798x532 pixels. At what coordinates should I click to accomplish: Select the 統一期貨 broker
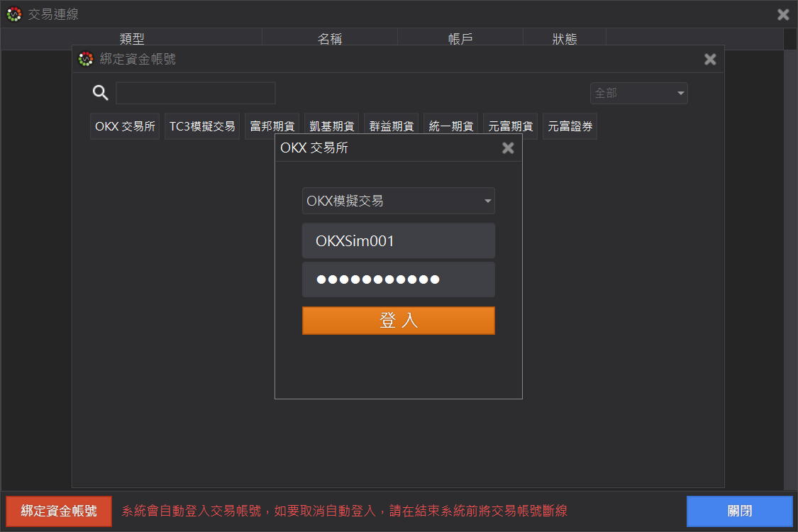pos(451,126)
